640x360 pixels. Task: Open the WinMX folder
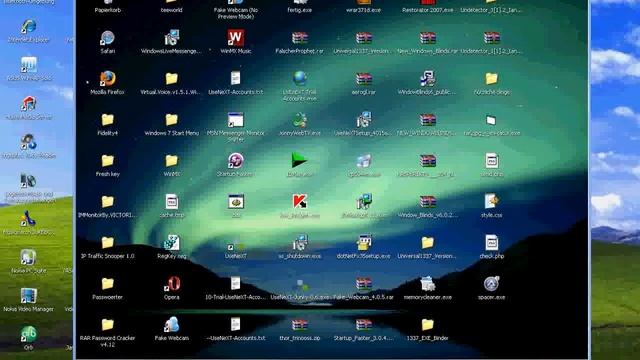[171, 160]
